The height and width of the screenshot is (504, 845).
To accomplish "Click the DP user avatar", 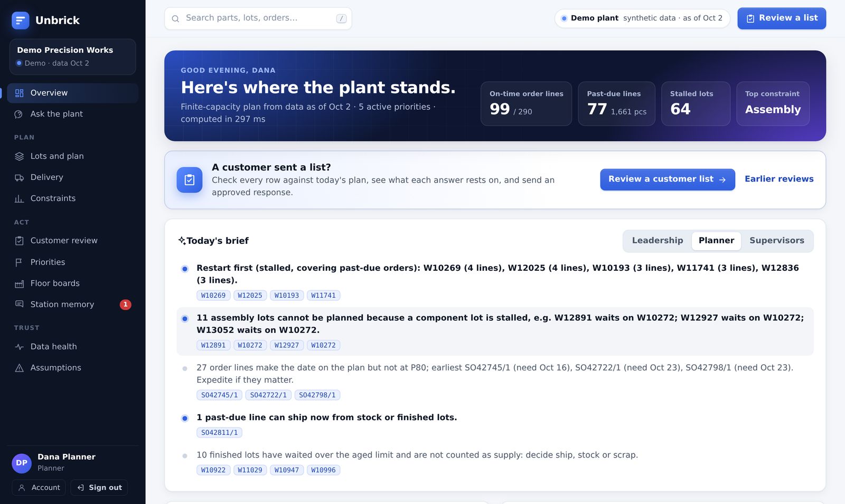I will 22,463.
